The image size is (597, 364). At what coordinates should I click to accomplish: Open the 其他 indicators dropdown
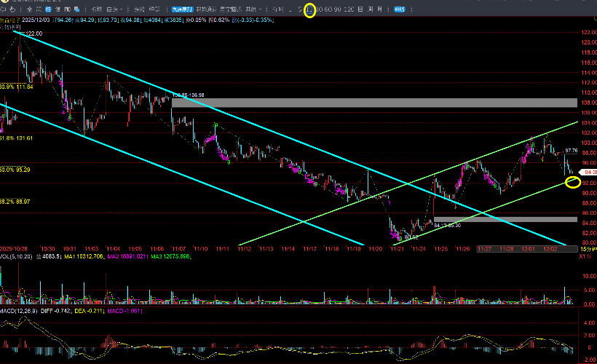pyautogui.click(x=253, y=9)
